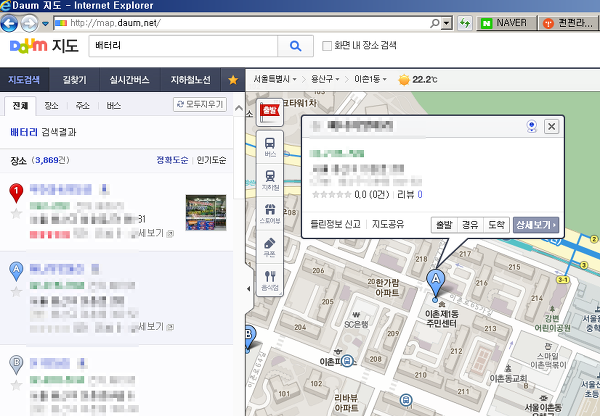Click the yellow favorites star tab
Image resolution: width=600 pixels, height=416 pixels.
233,80
